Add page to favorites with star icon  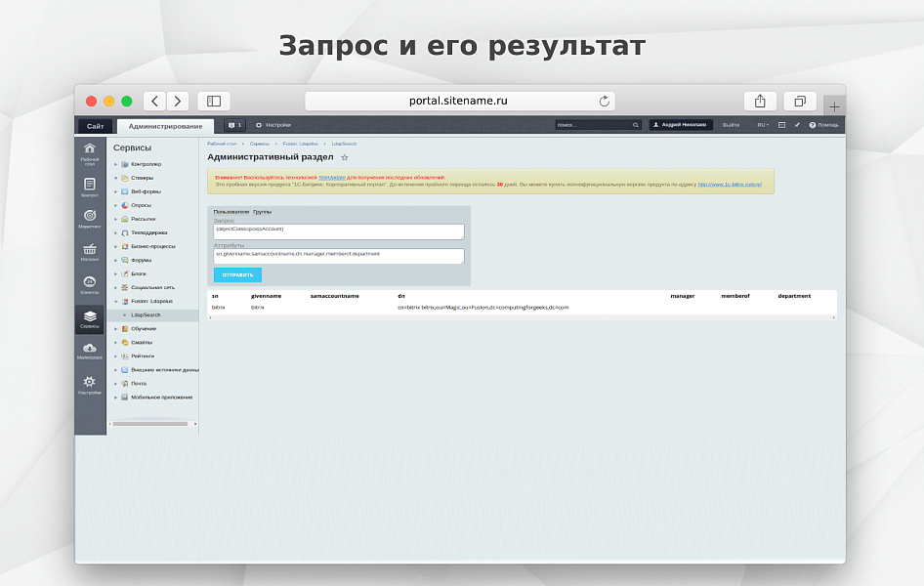tap(344, 157)
